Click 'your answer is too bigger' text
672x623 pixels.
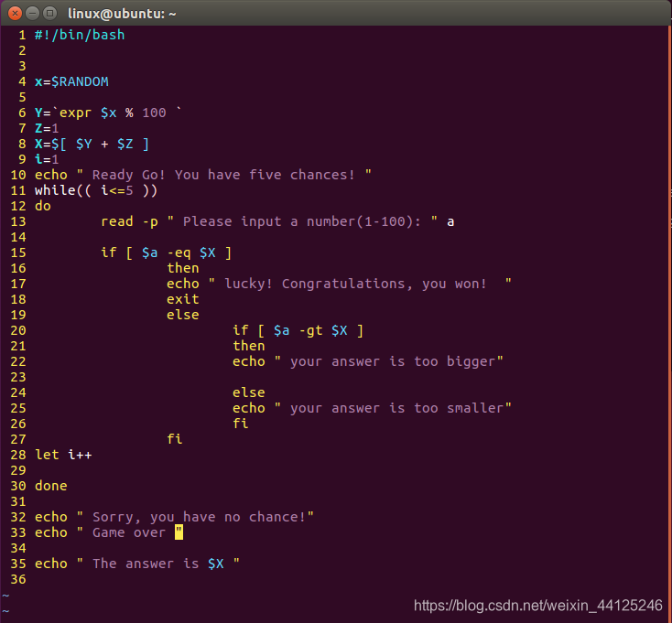pyautogui.click(x=393, y=361)
